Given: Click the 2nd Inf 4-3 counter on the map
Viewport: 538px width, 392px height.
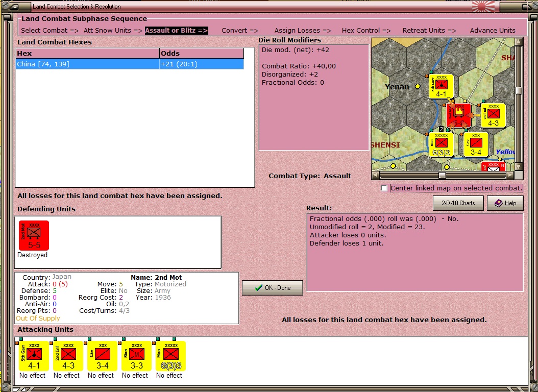Looking at the screenshot, I should click(x=494, y=115).
